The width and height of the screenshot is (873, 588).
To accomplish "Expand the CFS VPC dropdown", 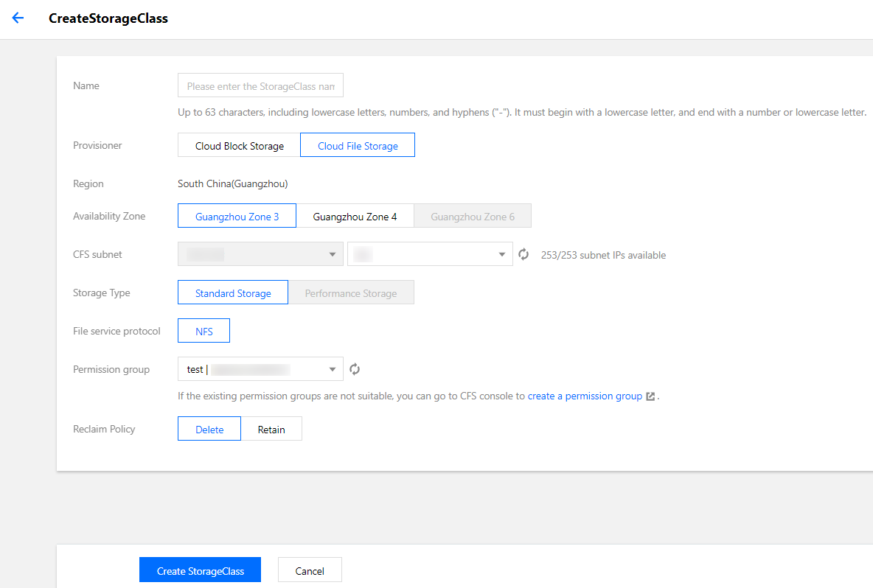I will tap(260, 255).
